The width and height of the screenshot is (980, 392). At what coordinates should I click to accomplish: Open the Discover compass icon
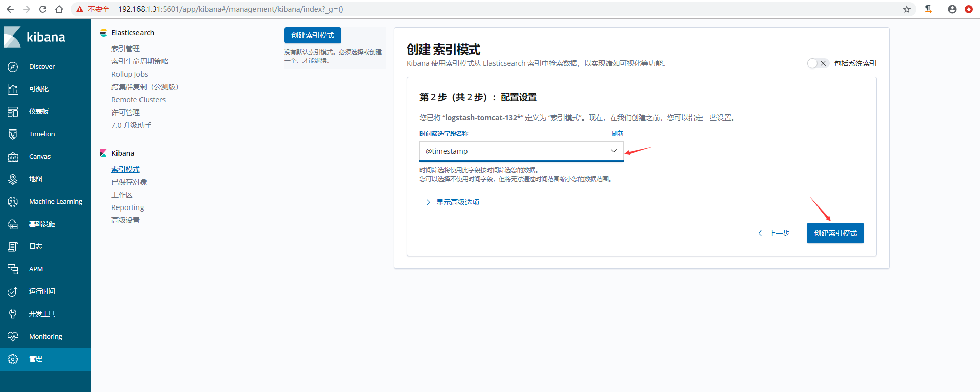[x=13, y=67]
